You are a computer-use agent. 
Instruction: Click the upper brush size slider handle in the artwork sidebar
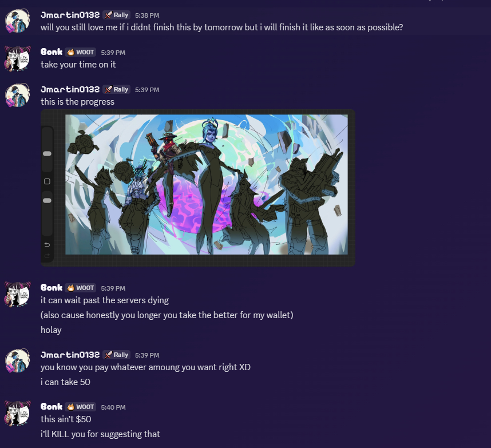click(47, 154)
